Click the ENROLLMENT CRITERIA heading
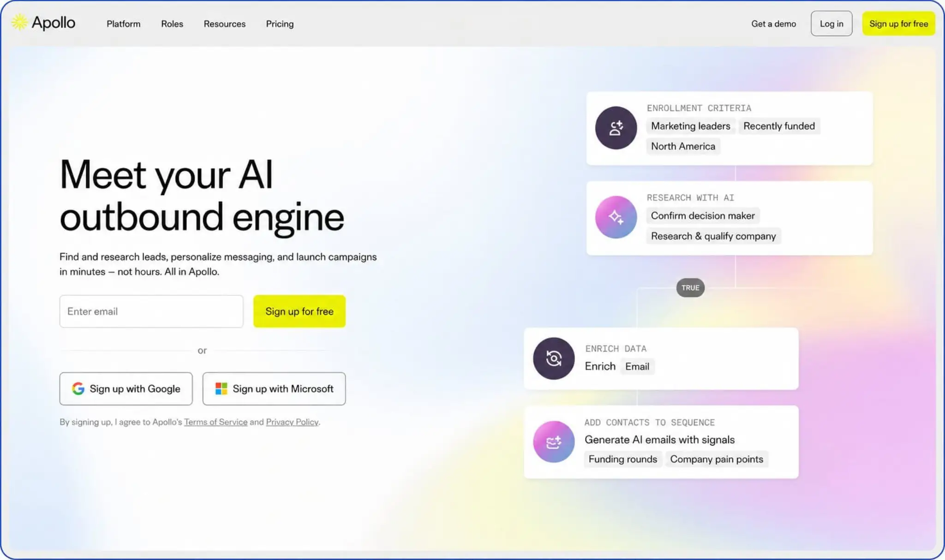 (699, 108)
